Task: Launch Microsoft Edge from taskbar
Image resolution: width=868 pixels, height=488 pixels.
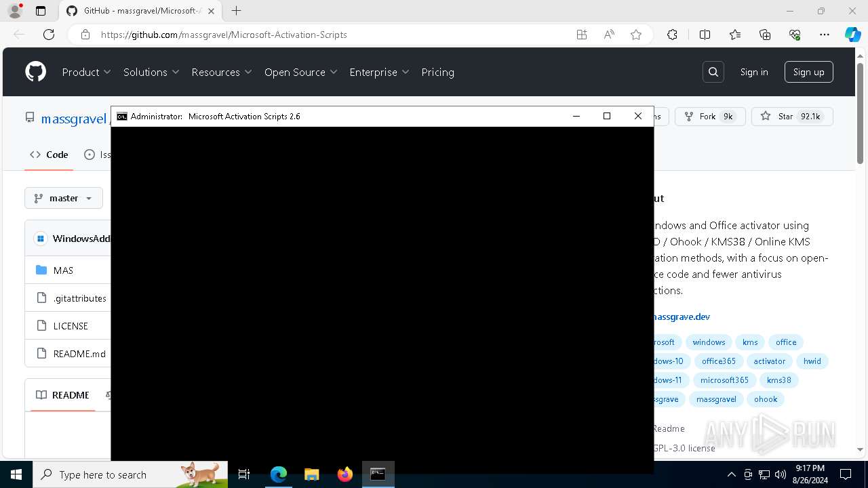Action: point(279,474)
